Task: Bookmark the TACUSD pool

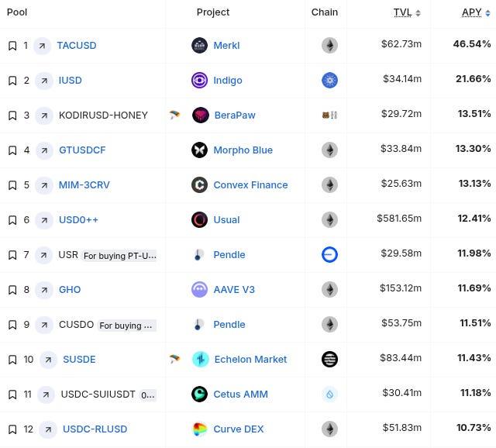Action: (12, 46)
